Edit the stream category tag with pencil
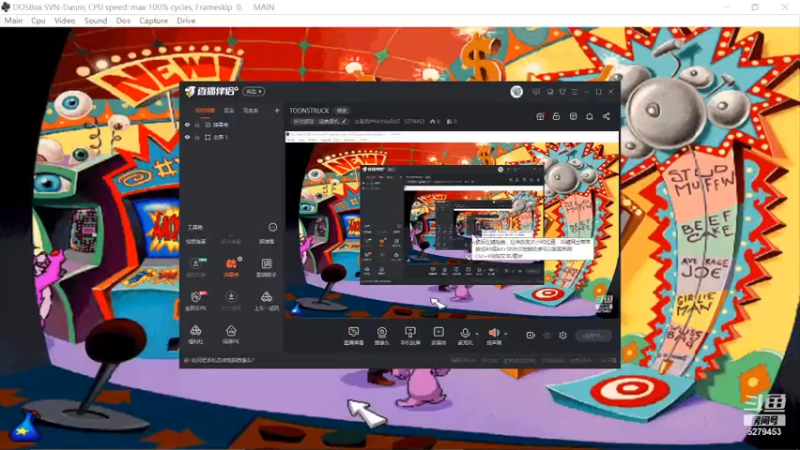Screen dimensions: 800x450 (x=319, y=121)
